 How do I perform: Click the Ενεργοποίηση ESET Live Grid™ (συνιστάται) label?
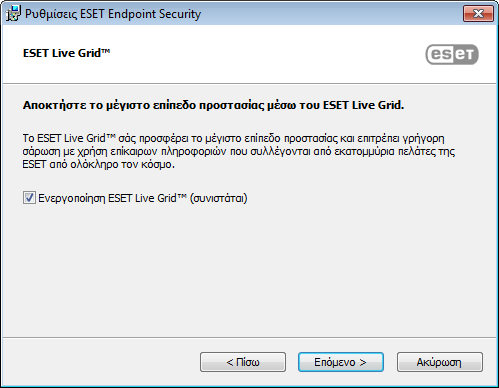point(143,198)
